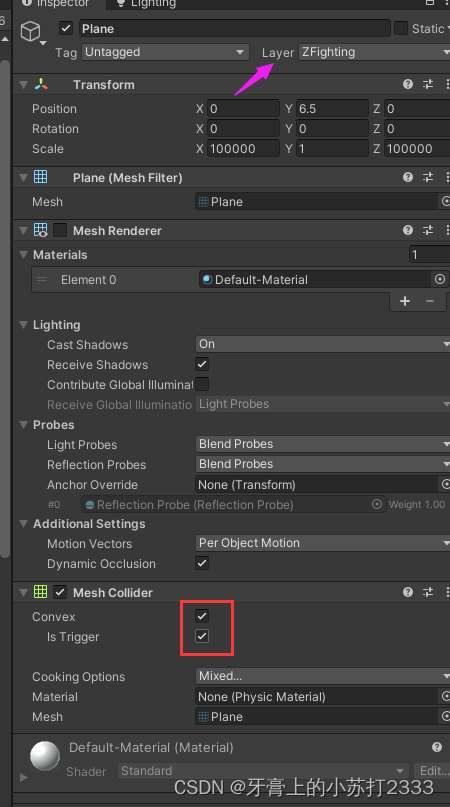
Task: Edit Position X field
Action: coord(243,109)
